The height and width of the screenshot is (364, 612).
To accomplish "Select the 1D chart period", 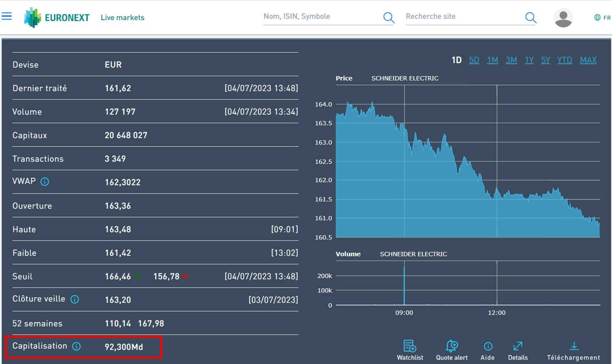I will click(x=456, y=60).
